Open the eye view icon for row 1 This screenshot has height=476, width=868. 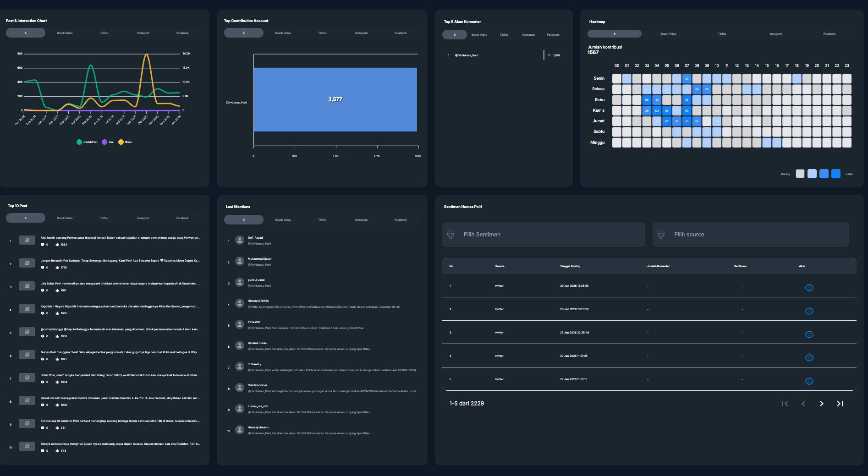[809, 288]
